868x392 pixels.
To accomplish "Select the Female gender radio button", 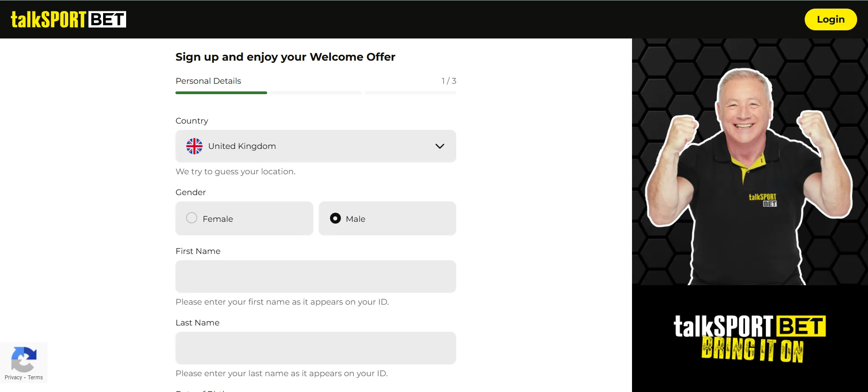I will pos(192,218).
